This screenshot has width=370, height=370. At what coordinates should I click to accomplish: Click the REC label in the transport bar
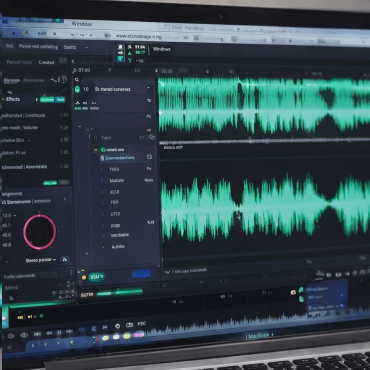(x=142, y=324)
